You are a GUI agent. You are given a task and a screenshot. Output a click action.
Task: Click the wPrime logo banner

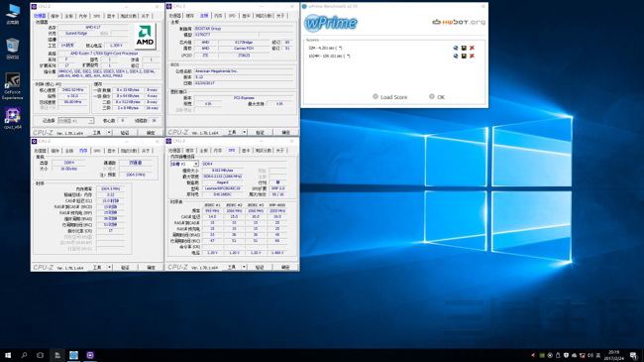pos(331,23)
